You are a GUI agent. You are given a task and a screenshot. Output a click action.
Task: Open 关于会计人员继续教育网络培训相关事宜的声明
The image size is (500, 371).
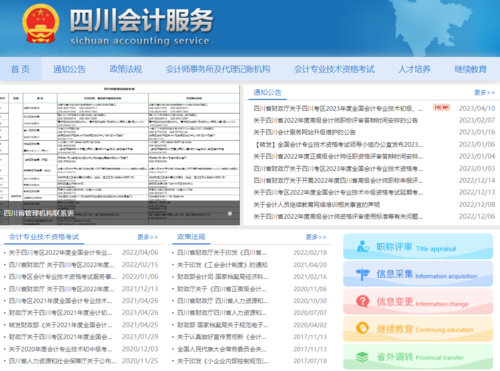(x=316, y=204)
